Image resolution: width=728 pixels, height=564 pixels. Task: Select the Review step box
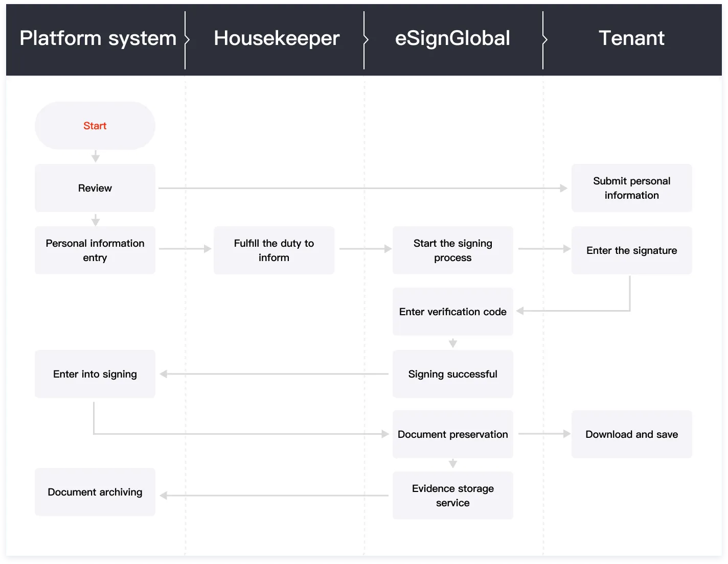[95, 188]
